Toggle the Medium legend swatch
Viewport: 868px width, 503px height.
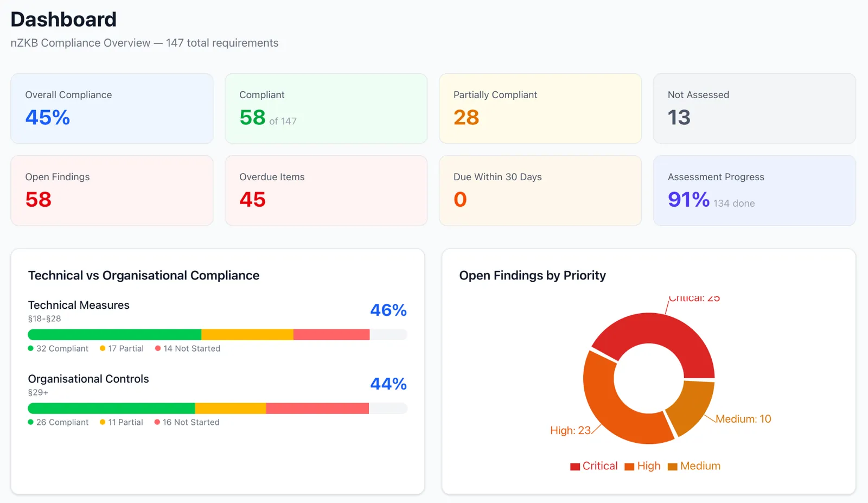click(x=673, y=467)
